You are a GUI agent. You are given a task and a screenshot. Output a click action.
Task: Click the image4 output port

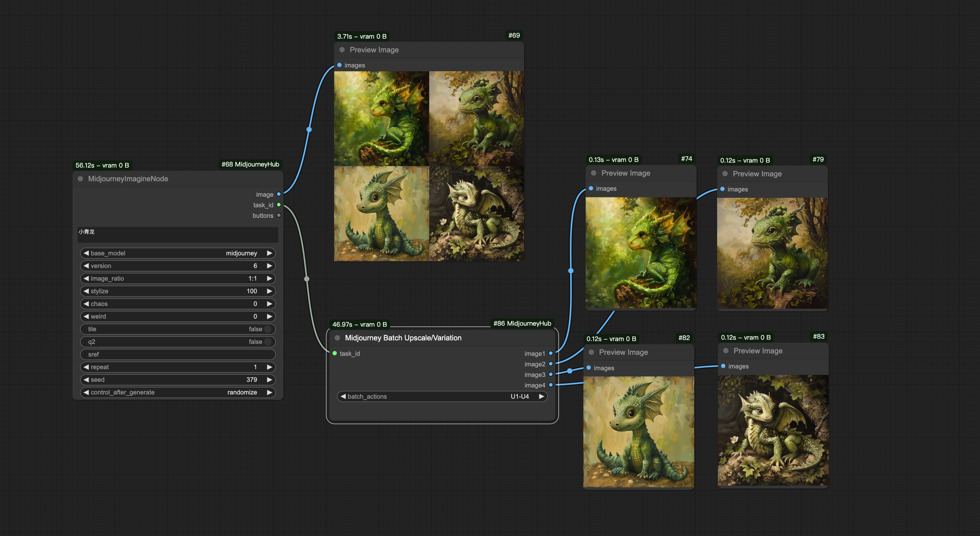click(550, 385)
